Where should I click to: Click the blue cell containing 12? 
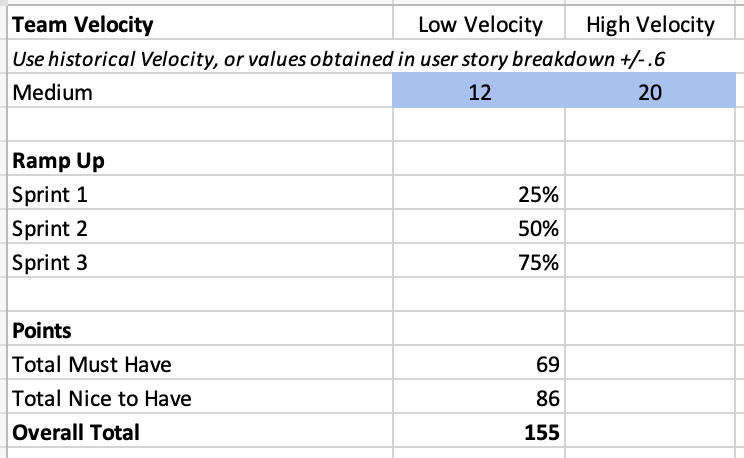(480, 93)
